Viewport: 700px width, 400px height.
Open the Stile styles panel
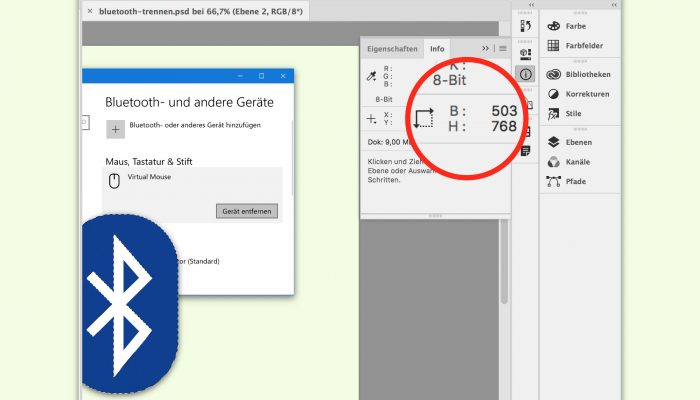click(x=564, y=113)
